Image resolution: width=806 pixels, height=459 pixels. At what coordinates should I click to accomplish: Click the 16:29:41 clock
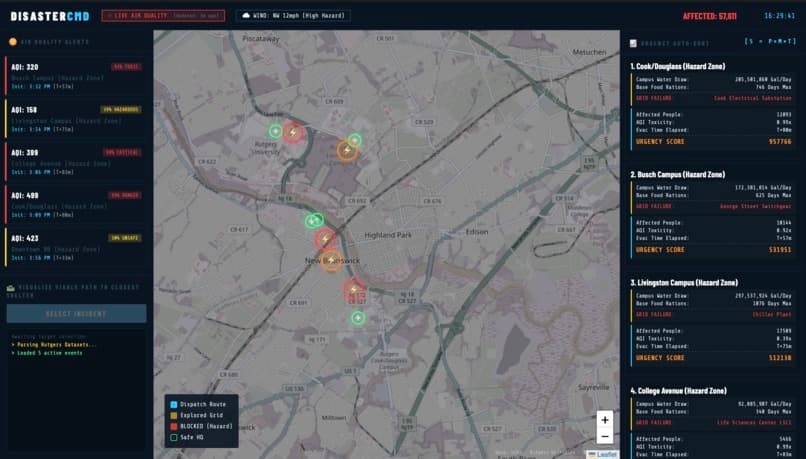(779, 16)
